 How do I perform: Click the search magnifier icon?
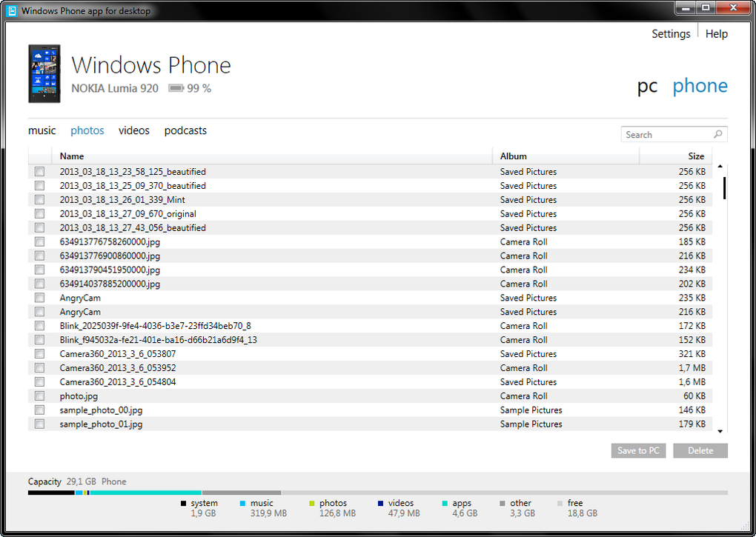tap(718, 134)
